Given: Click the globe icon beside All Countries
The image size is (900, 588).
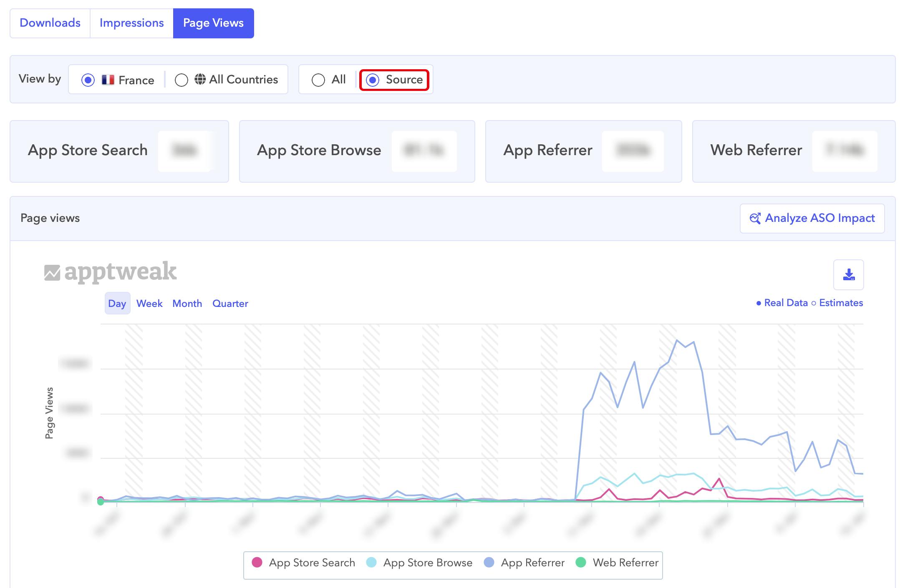Looking at the screenshot, I should (x=200, y=79).
